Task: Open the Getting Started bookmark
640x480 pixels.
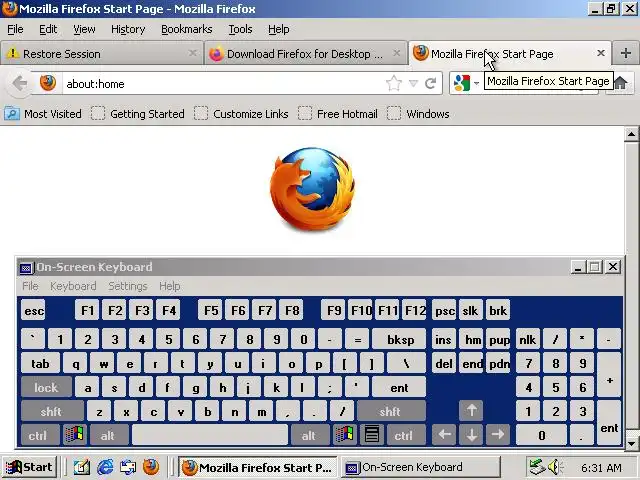Action: click(138, 113)
